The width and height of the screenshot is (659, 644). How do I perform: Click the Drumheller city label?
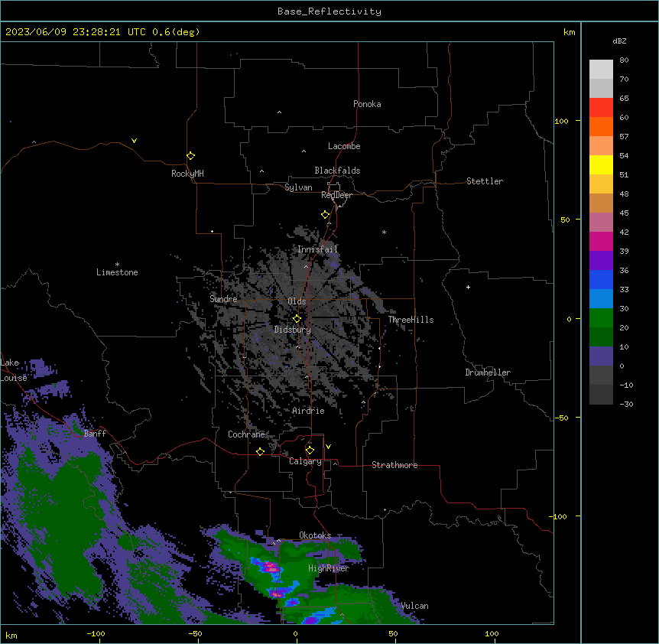[x=488, y=372]
